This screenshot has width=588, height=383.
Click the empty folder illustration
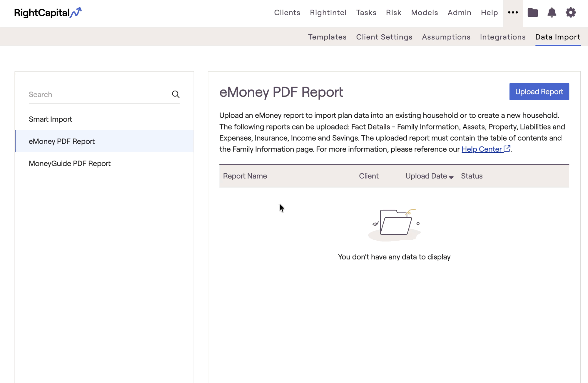click(x=395, y=224)
